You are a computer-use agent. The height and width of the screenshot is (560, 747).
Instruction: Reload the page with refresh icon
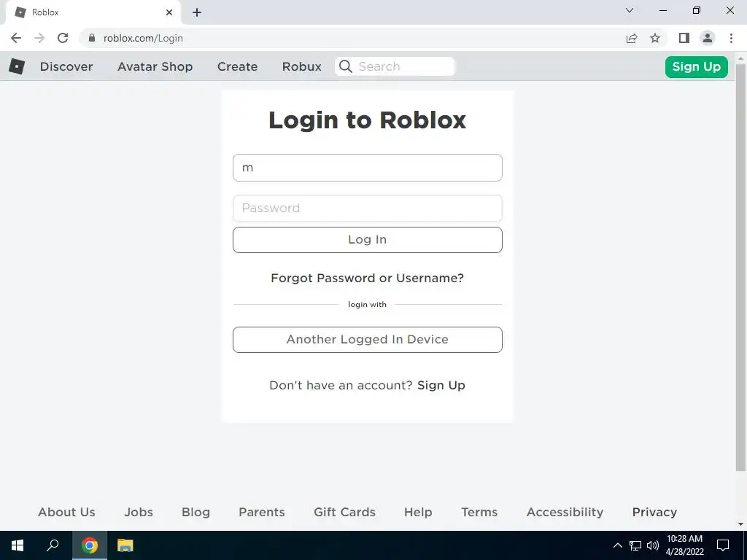[63, 38]
